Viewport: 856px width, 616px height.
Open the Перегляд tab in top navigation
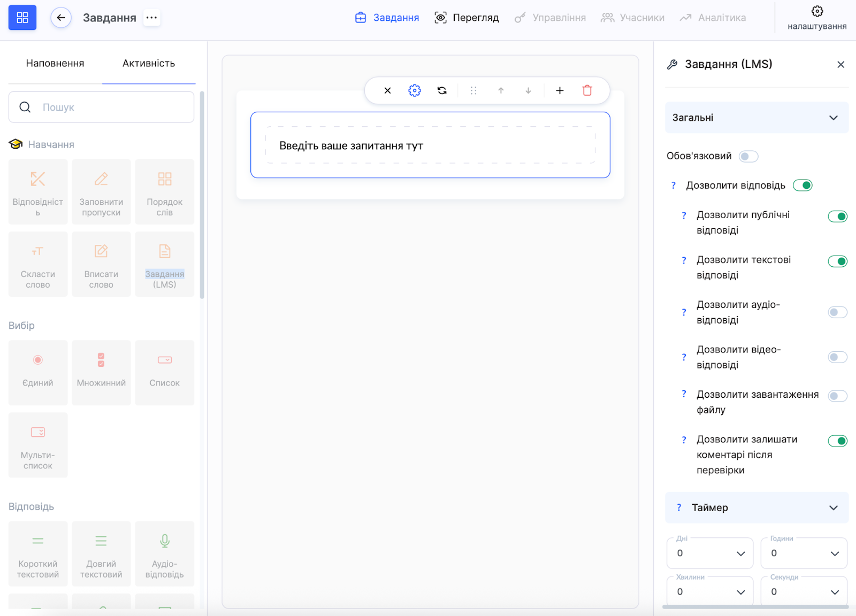point(467,18)
